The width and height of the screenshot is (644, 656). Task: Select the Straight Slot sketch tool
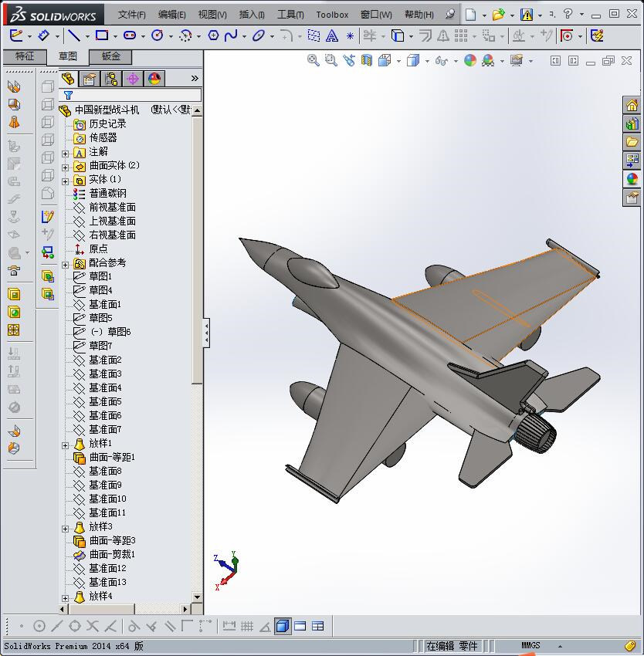click(130, 36)
